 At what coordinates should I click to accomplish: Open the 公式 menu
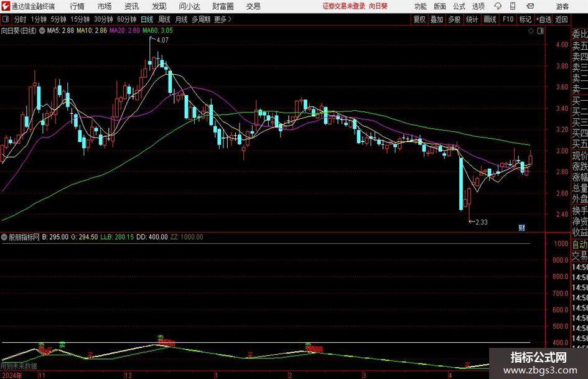point(459,6)
